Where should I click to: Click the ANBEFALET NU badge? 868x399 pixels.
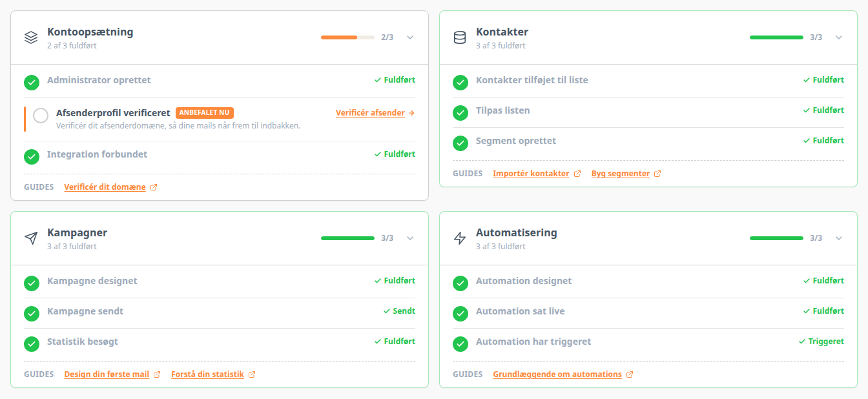tap(205, 113)
